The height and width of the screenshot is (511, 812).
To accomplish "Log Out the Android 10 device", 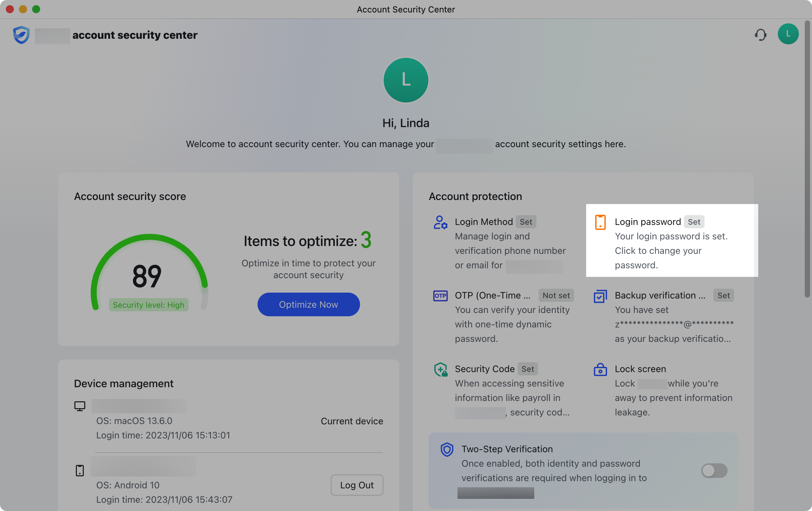I will tap(357, 485).
